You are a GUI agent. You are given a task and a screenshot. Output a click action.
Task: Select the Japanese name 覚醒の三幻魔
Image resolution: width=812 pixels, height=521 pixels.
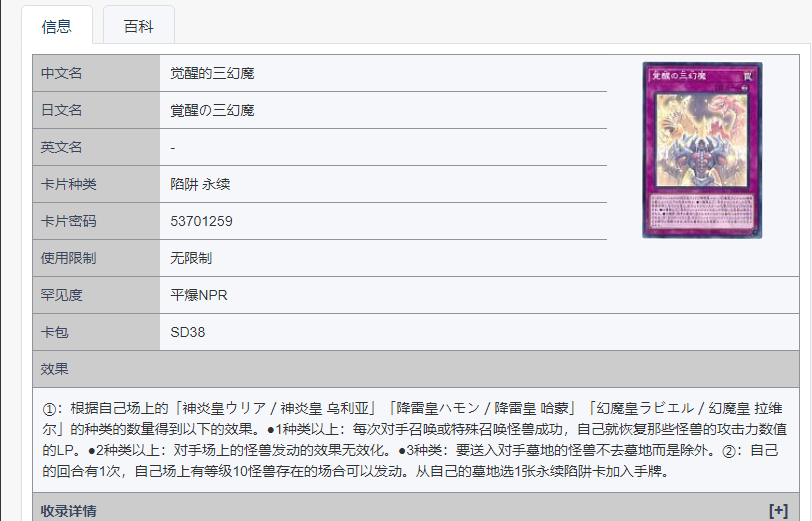coord(212,110)
